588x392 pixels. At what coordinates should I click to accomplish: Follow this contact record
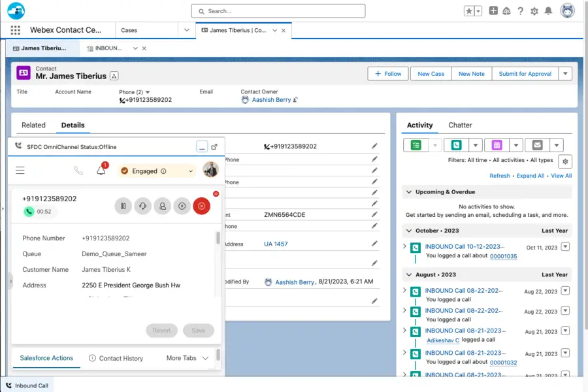(x=388, y=74)
